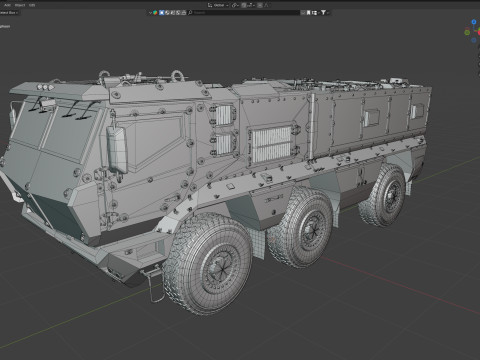Click the proportional falloff curve icon

266,5
